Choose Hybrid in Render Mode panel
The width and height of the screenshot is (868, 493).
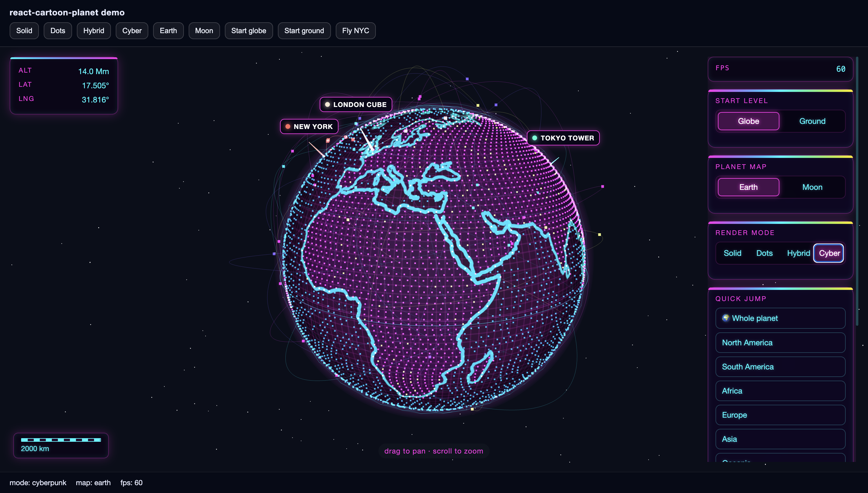coord(798,253)
